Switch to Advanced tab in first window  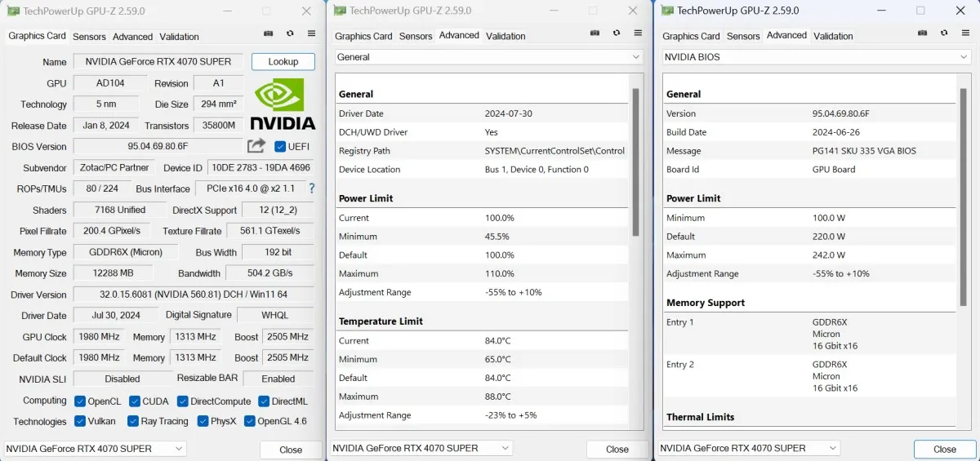pos(132,37)
